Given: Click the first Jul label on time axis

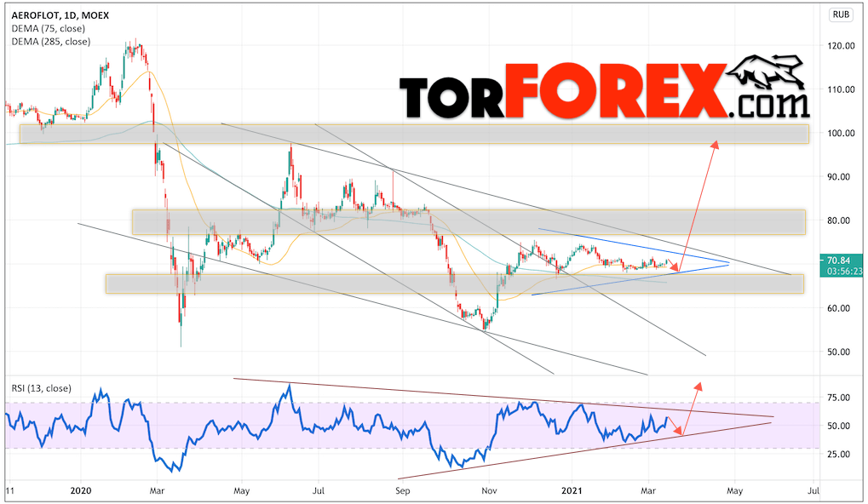Looking at the screenshot, I should tap(318, 490).
